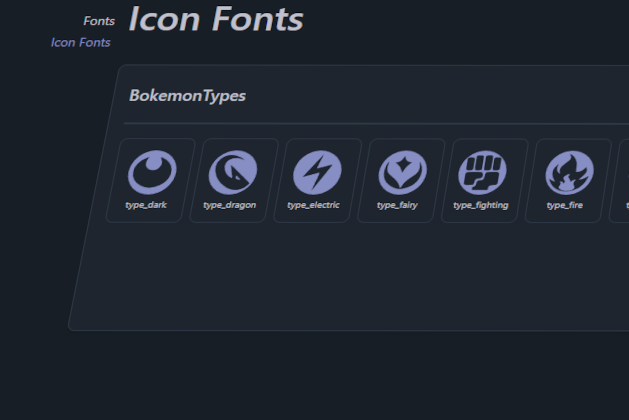Pick the type_electric lightning bolt icon
Image resolution: width=629 pixels, height=420 pixels.
[317, 172]
